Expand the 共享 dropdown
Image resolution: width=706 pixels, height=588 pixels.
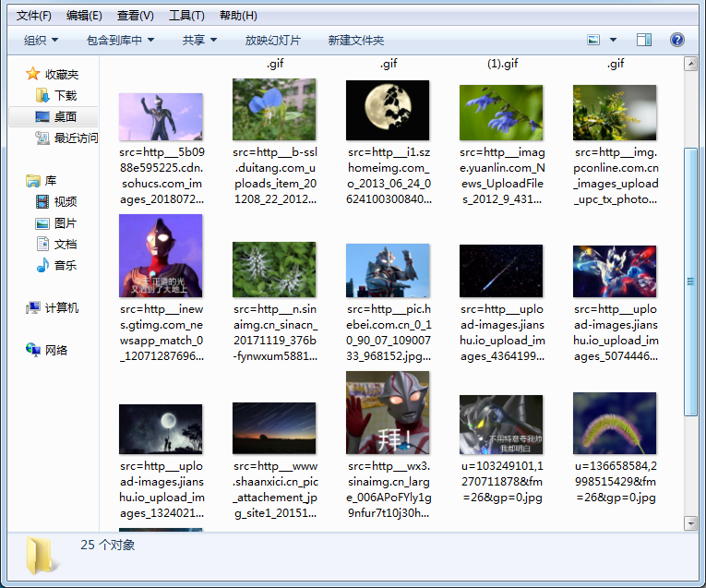pos(199,40)
